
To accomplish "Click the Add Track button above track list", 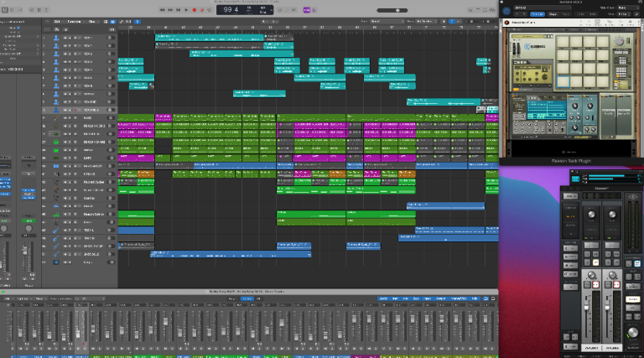I will tap(47, 29).
